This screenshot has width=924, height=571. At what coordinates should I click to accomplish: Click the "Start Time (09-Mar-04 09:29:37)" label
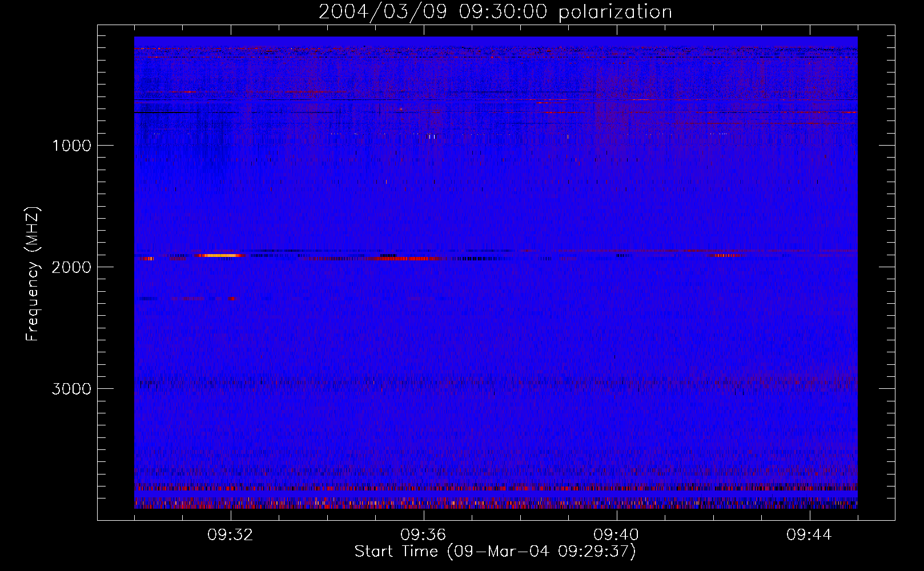click(x=495, y=552)
